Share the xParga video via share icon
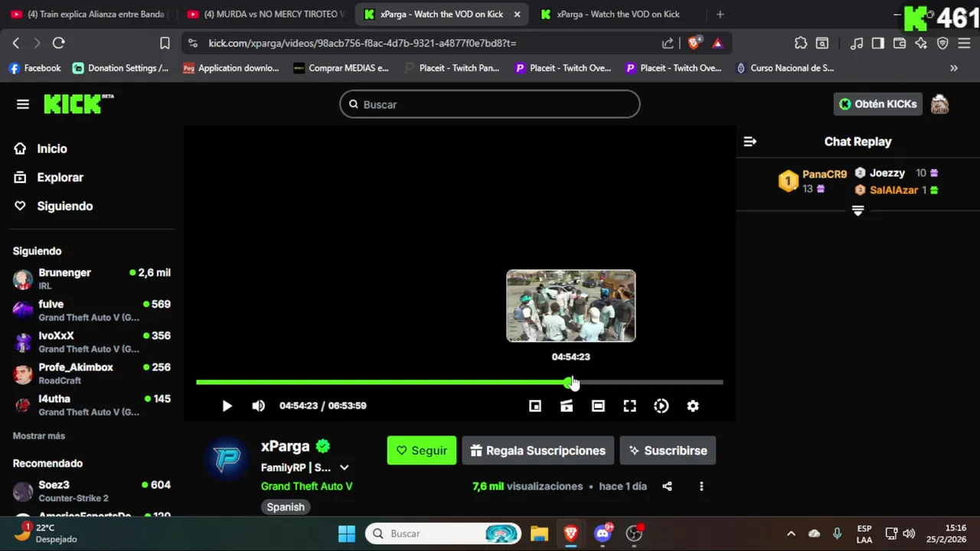The image size is (980, 551). [x=667, y=486]
